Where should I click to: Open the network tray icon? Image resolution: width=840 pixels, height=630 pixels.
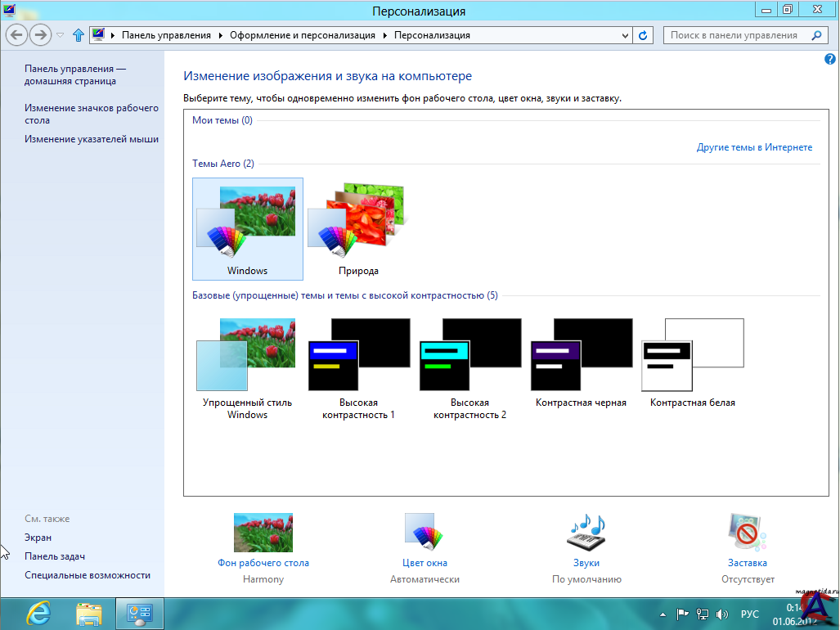pos(702,614)
